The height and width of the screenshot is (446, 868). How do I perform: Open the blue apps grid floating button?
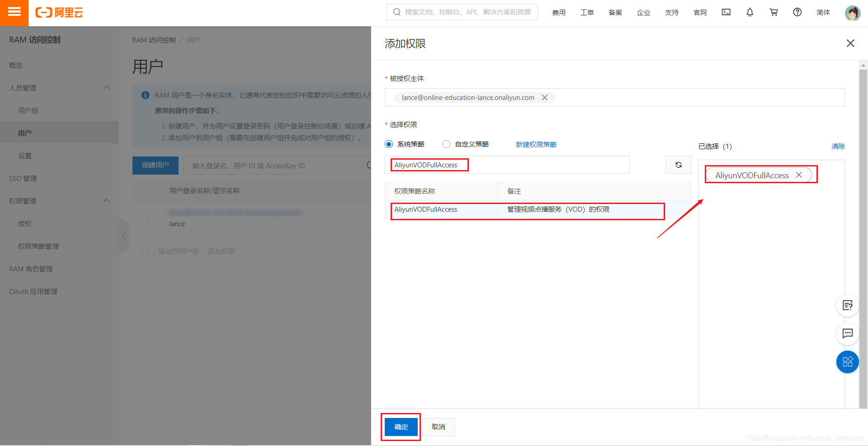pyautogui.click(x=848, y=362)
